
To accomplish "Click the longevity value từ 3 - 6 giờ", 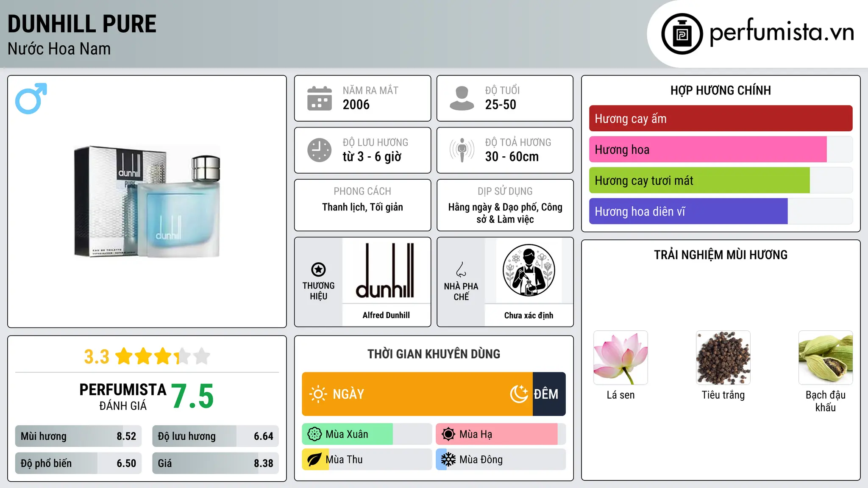I will (372, 157).
